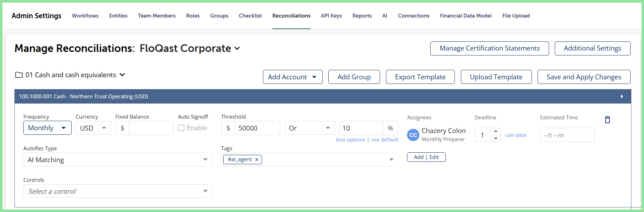Screen dimensions: 644x212
Task: Click Manage Certification Statements button
Action: [x=489, y=48]
